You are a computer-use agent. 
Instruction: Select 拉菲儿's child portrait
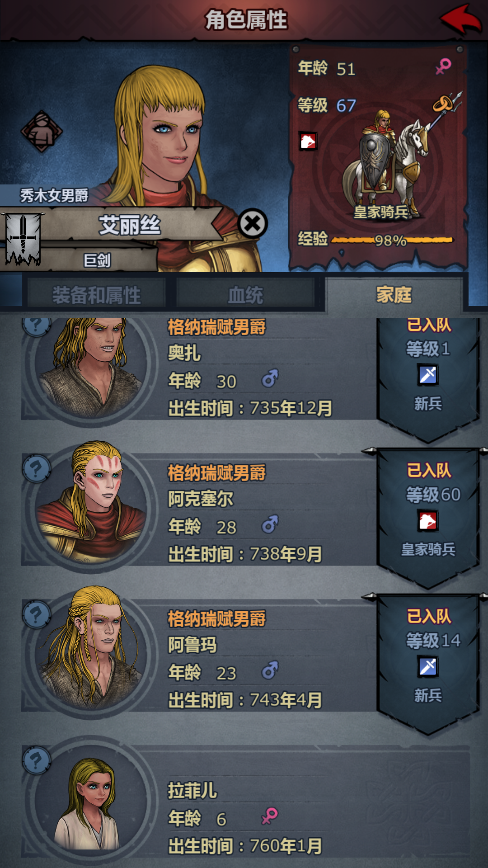(x=91, y=802)
